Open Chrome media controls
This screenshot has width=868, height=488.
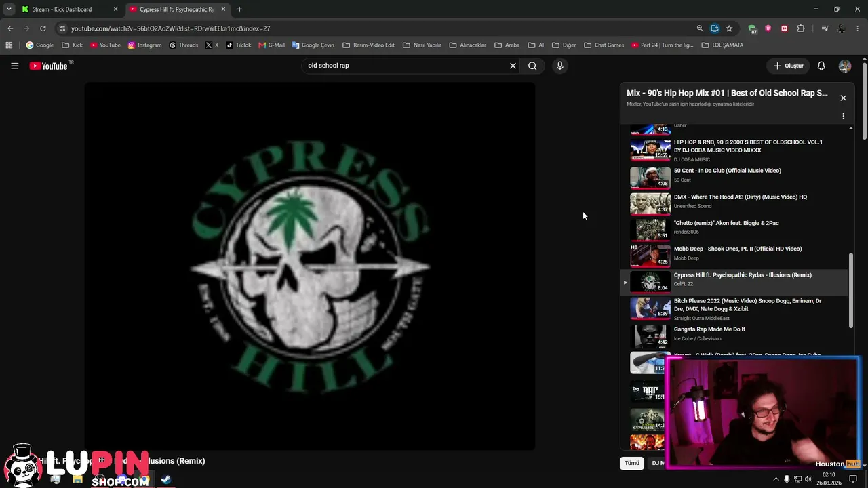point(825,28)
